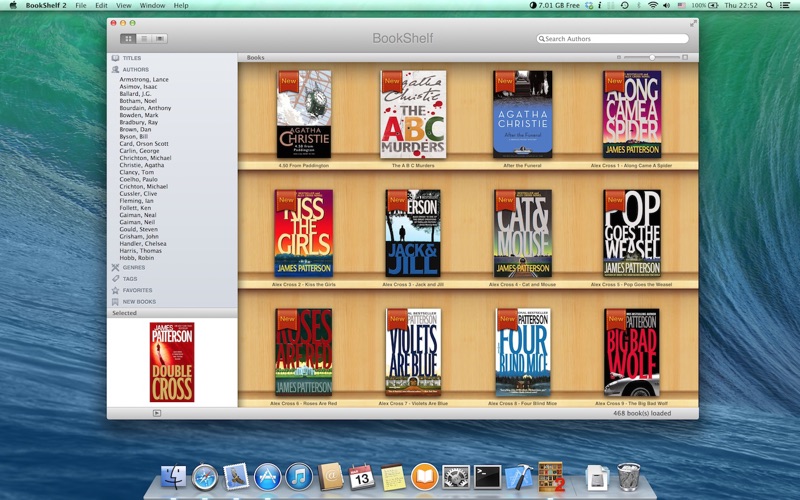Select the After the Funeral book cover
The image size is (800, 500).
pos(522,114)
